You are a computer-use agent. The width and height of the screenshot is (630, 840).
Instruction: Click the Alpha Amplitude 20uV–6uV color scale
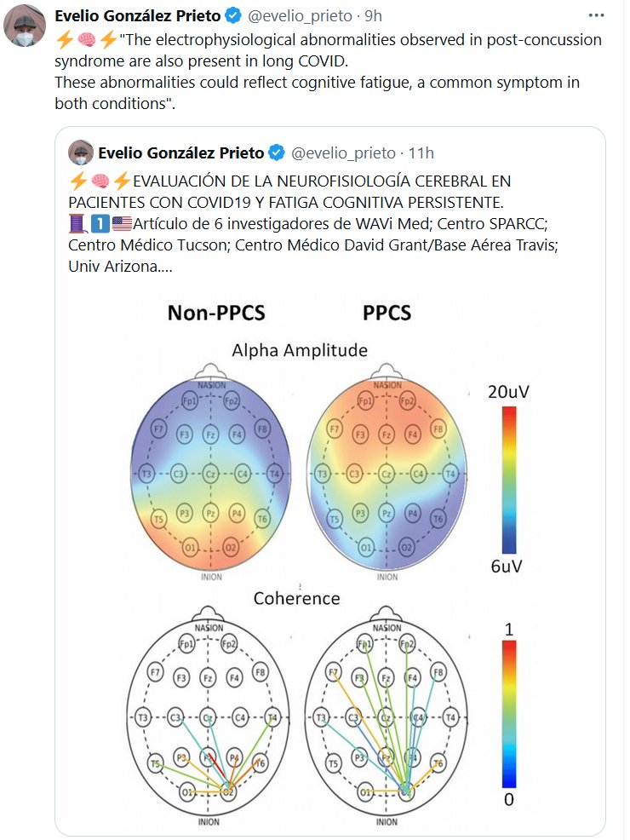tap(510, 479)
